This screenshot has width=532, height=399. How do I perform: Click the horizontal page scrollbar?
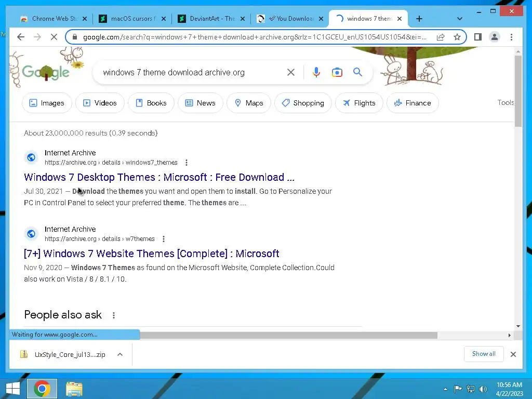pyautogui.click(x=288, y=335)
